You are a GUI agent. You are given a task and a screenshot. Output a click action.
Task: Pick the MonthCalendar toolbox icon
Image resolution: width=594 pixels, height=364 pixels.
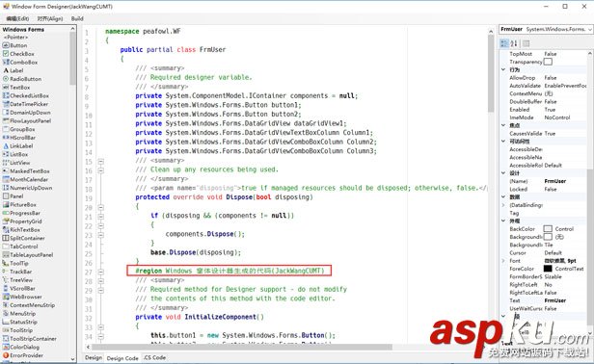pos(6,179)
